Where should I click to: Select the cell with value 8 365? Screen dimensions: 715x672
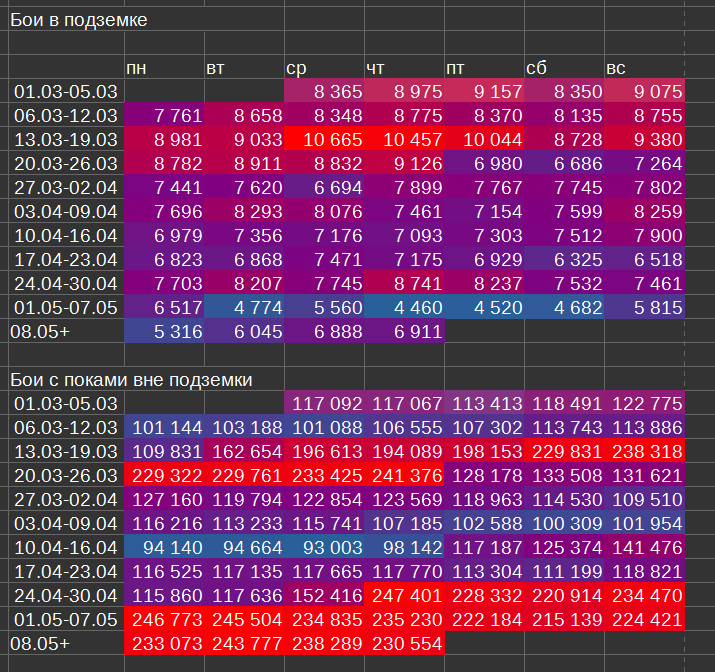click(324, 91)
